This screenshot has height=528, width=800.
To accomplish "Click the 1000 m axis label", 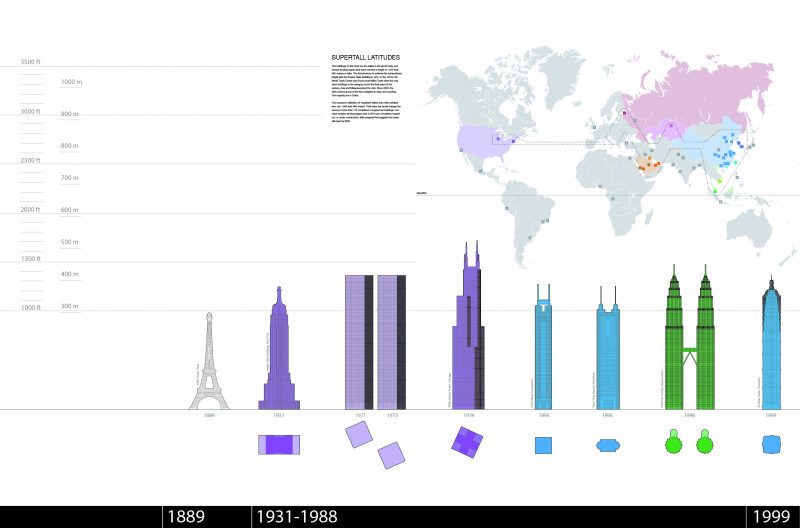I will pyautogui.click(x=71, y=82).
